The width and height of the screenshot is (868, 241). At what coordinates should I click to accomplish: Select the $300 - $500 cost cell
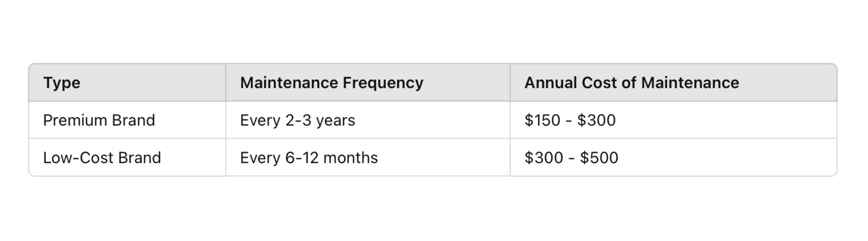tap(674, 157)
